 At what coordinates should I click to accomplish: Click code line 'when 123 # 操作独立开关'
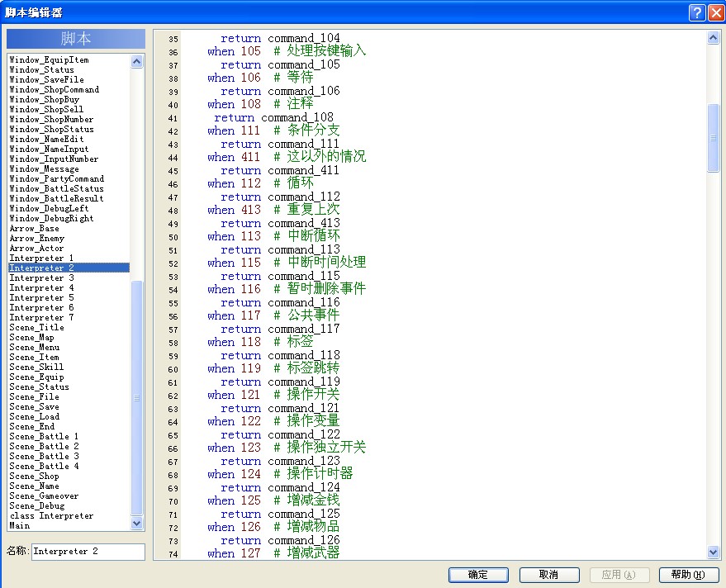coord(287,448)
